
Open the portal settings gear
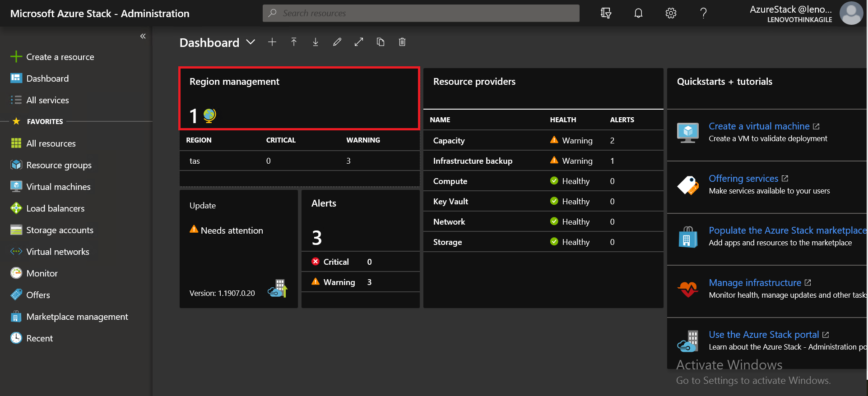click(x=671, y=13)
